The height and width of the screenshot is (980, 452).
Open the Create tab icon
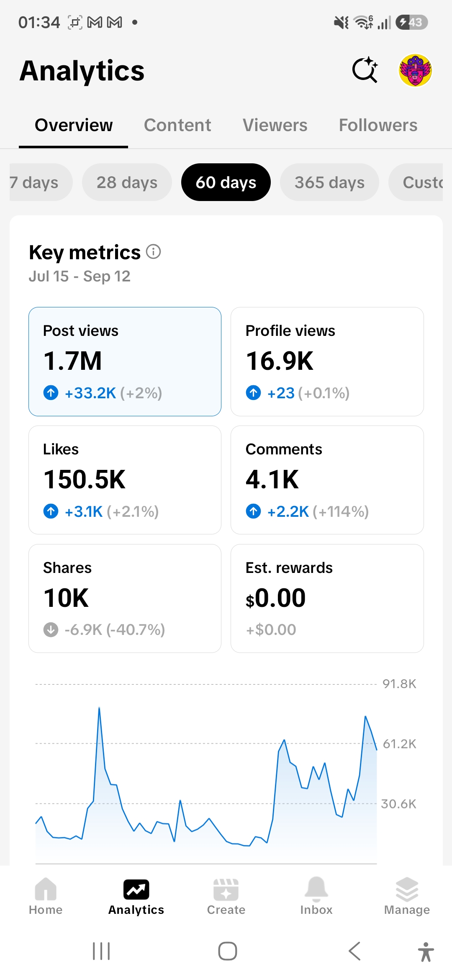pos(226,890)
